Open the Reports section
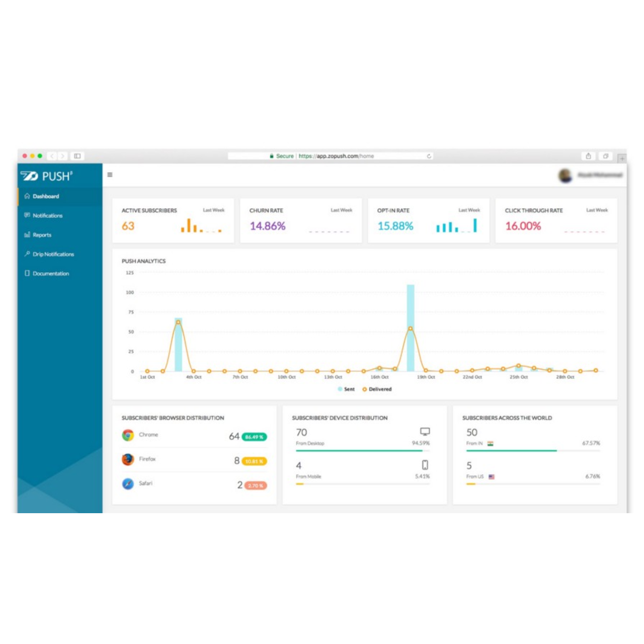Viewport: 644px width, 644px height. [x=42, y=235]
